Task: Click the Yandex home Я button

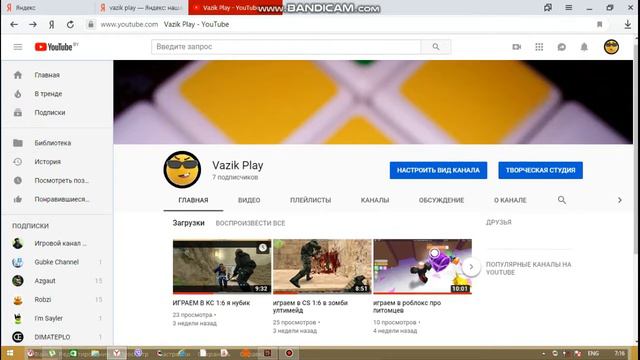Action: pyautogui.click(x=51, y=24)
